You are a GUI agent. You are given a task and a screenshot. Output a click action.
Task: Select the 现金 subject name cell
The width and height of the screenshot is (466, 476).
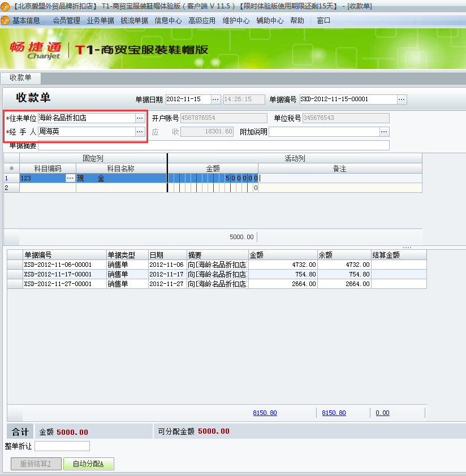(x=122, y=178)
